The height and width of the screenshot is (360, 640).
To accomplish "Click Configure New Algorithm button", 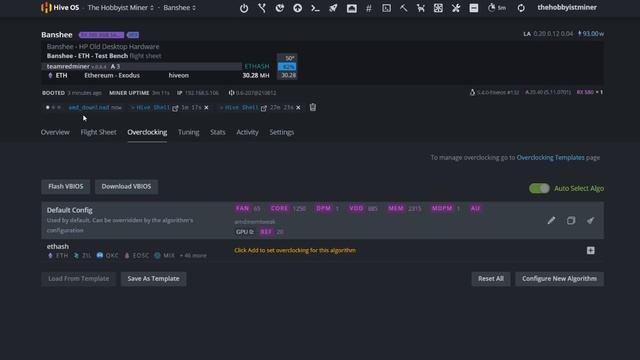I will [x=559, y=279].
